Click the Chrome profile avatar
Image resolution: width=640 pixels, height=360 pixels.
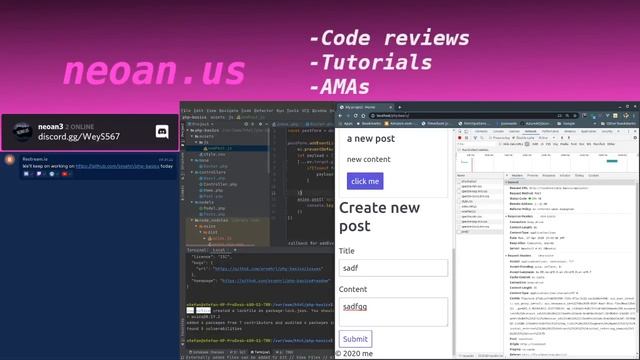click(626, 116)
